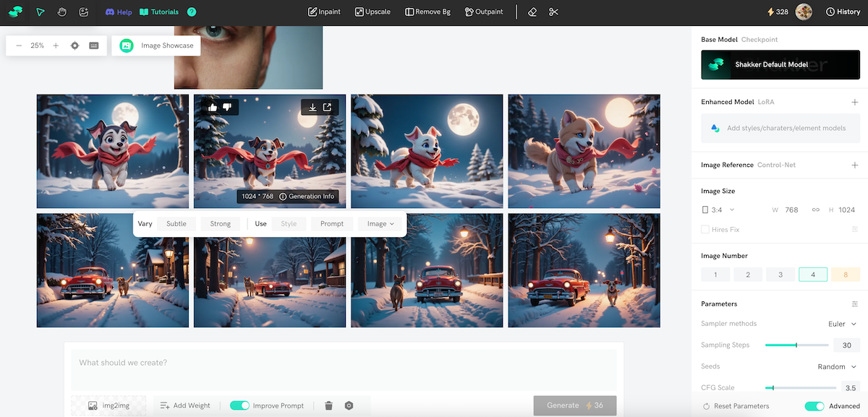Screen dimensions: 868x417
Task: Select the hand pan tool
Action: click(x=63, y=12)
